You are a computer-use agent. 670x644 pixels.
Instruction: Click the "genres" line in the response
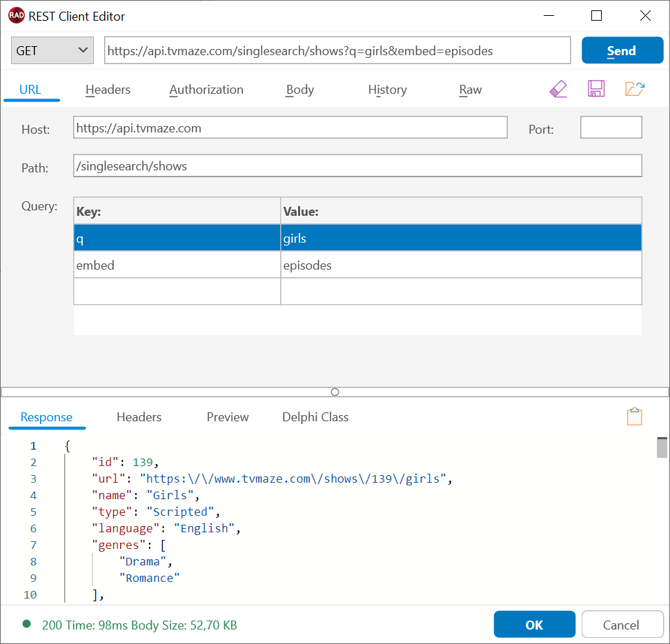[128, 545]
